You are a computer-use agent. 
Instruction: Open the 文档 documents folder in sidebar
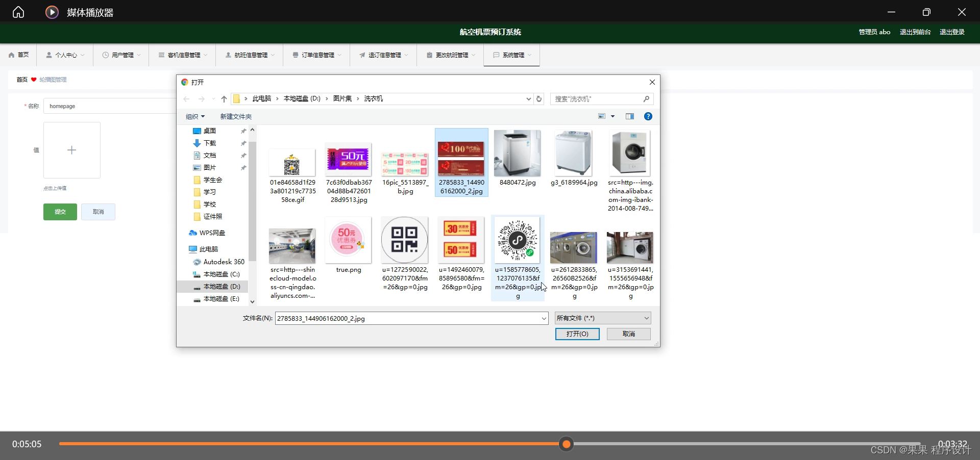[210, 156]
